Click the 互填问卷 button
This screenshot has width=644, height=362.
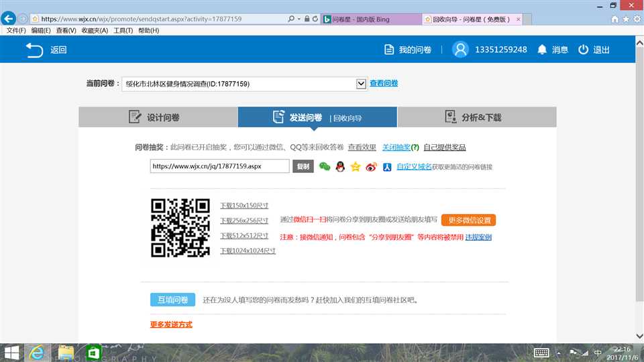tap(172, 300)
